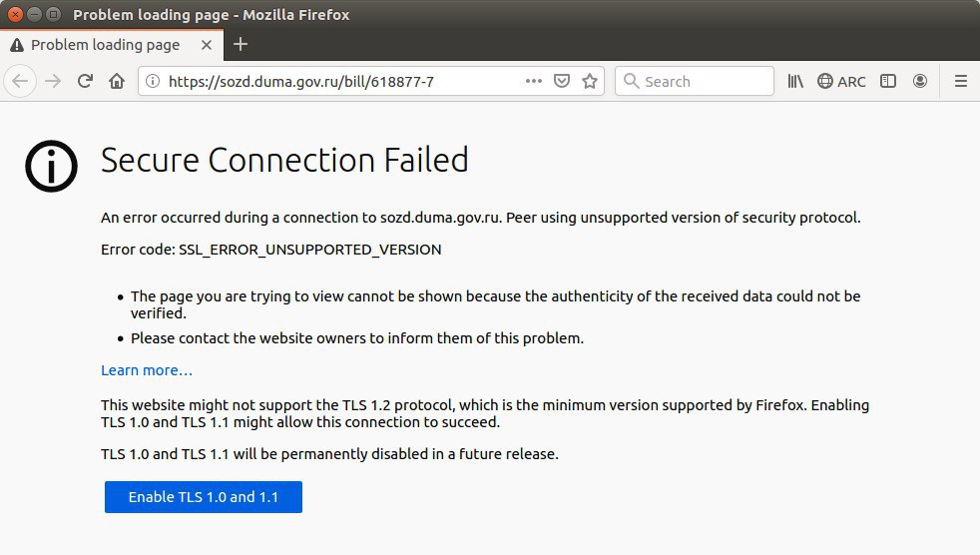Screen dimensions: 980x555
Task: Close the Problem loading page tab
Action: [207, 45]
